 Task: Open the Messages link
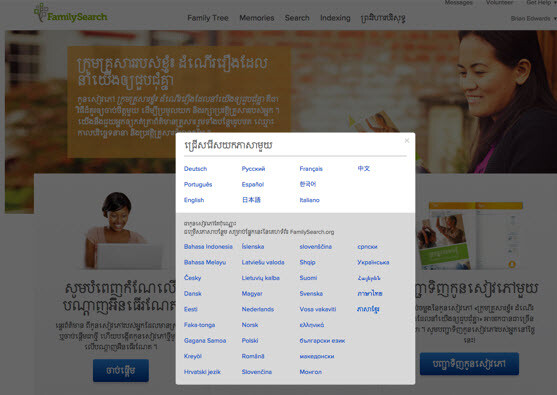(x=458, y=2)
